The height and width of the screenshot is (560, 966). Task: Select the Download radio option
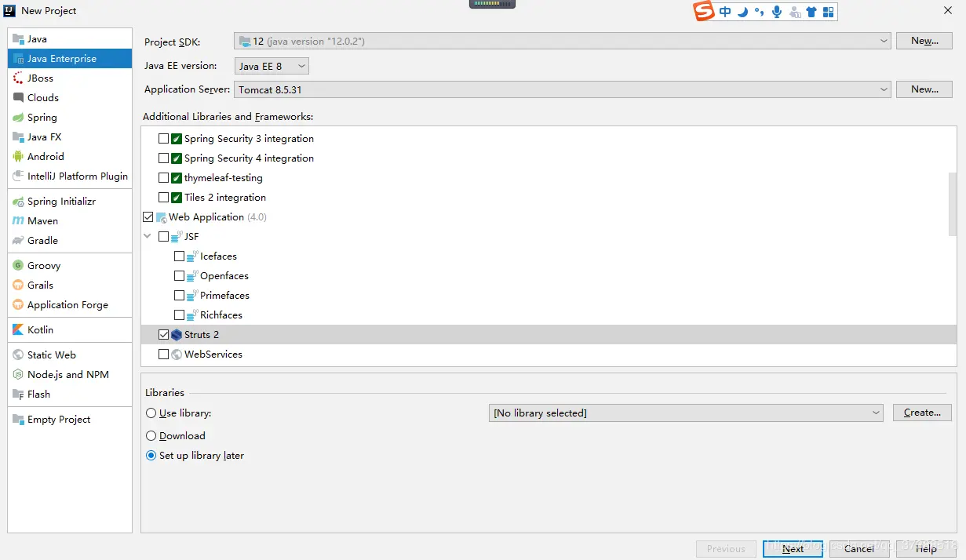[151, 435]
